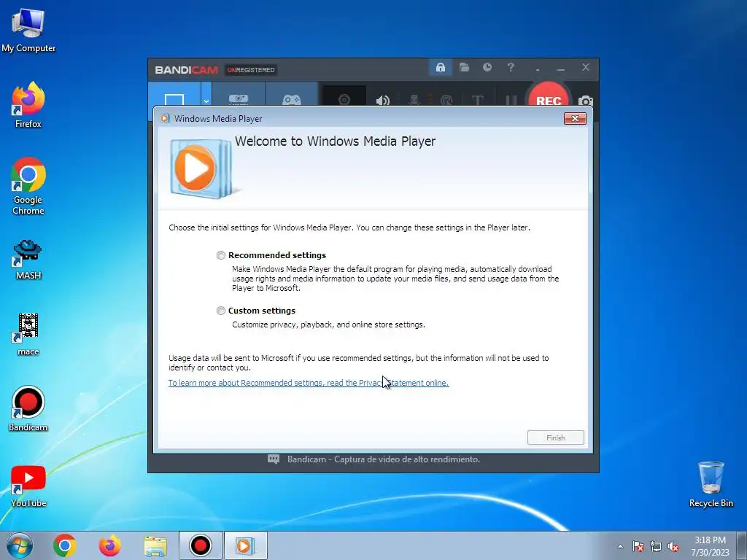Open Bandicam output folder icon

[464, 68]
